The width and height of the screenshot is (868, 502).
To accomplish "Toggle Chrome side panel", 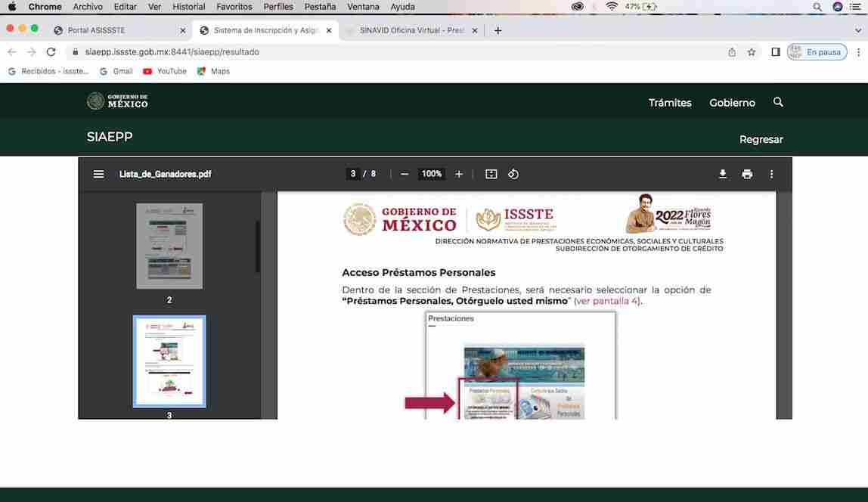I will (x=776, y=52).
